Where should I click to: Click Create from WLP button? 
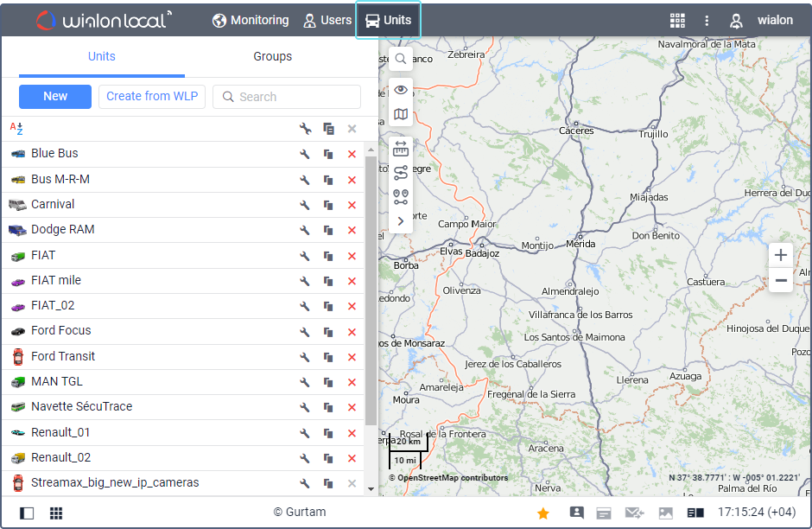152,97
